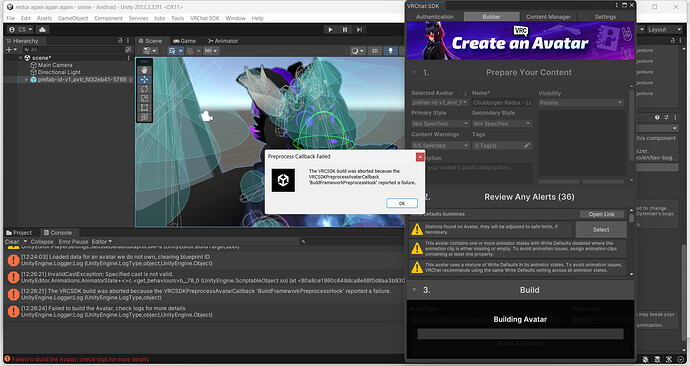Viewport: 690px width, 366px height.
Task: Click the Console search field
Action: 351,242
